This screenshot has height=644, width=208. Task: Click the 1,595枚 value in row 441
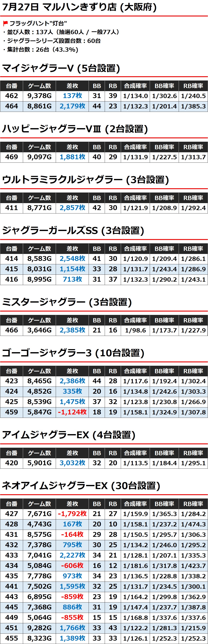pyautogui.click(x=72, y=587)
